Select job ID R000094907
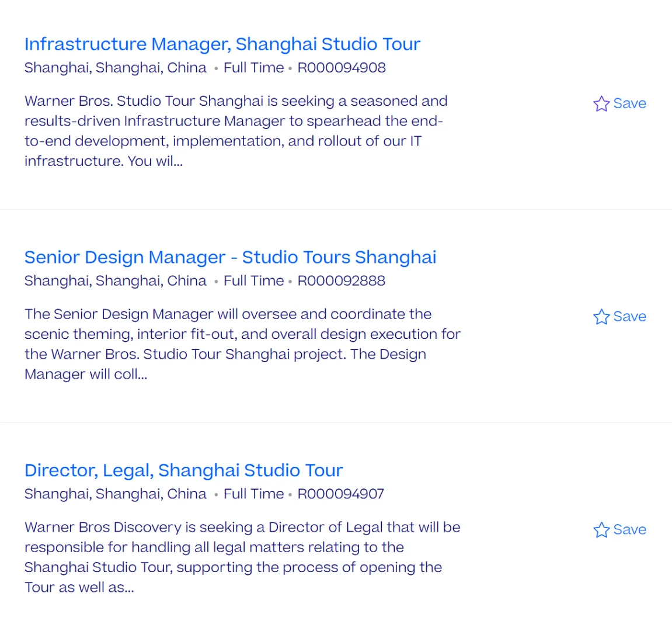This screenshot has width=672, height=631. coord(340,494)
